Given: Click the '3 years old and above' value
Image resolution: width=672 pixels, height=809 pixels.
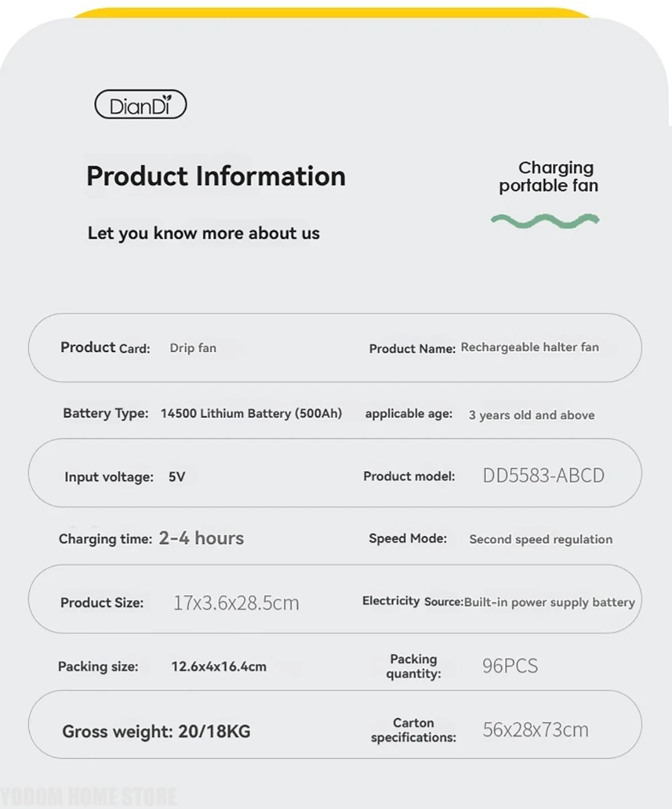Looking at the screenshot, I should (532, 415).
